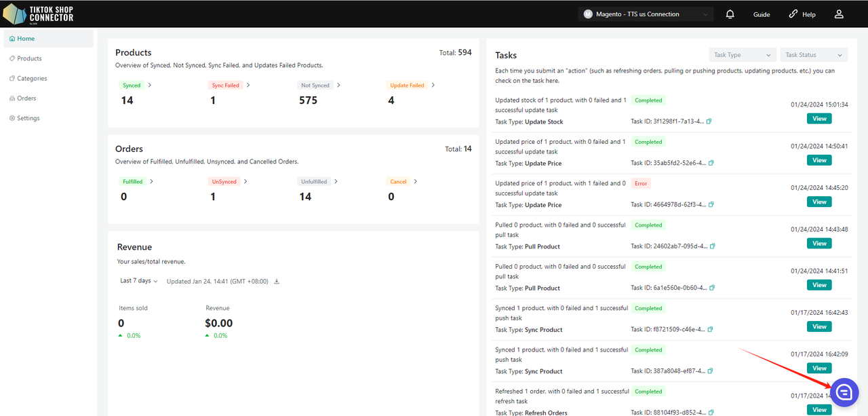
Task: Click the TikTok Shop Connector logo
Action: point(39,14)
